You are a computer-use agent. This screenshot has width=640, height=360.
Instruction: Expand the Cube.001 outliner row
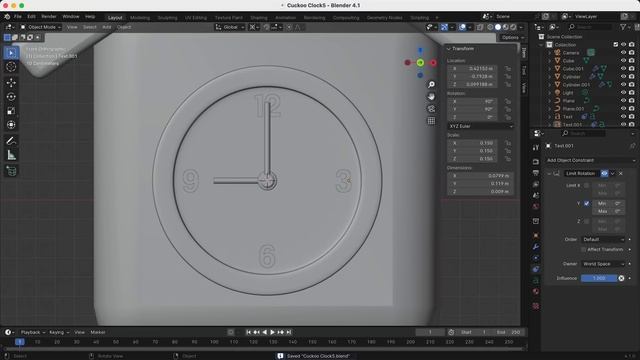point(550,69)
